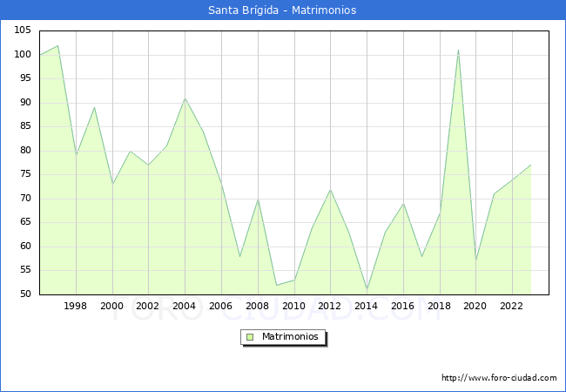The height and width of the screenshot is (392, 566).
Task: Click the y-axis label 70
Action: [x=25, y=199]
